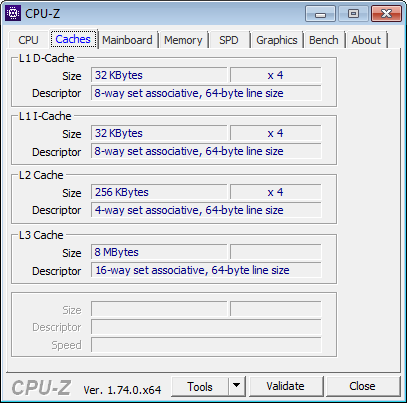This screenshot has width=407, height=403.
Task: Click the L1 D-Cache size field
Action: pos(159,75)
